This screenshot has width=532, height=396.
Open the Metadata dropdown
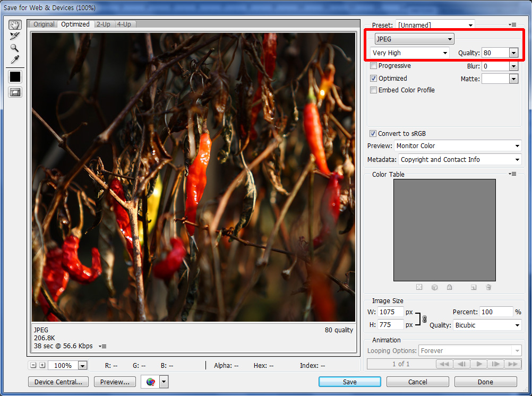460,159
